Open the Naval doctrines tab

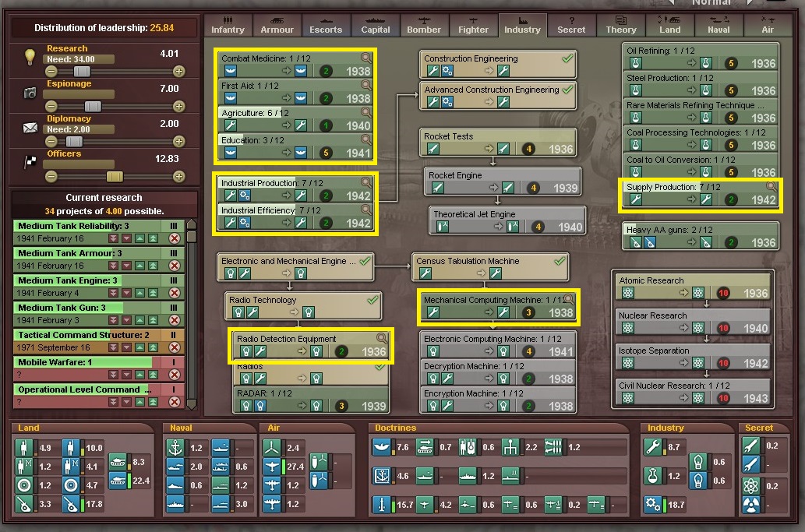[x=718, y=25]
